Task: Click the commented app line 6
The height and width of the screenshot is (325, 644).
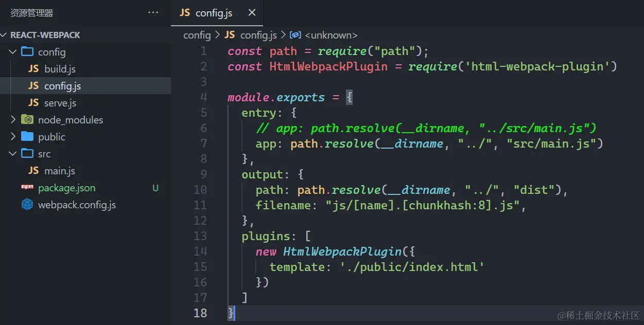Action: tap(426, 128)
